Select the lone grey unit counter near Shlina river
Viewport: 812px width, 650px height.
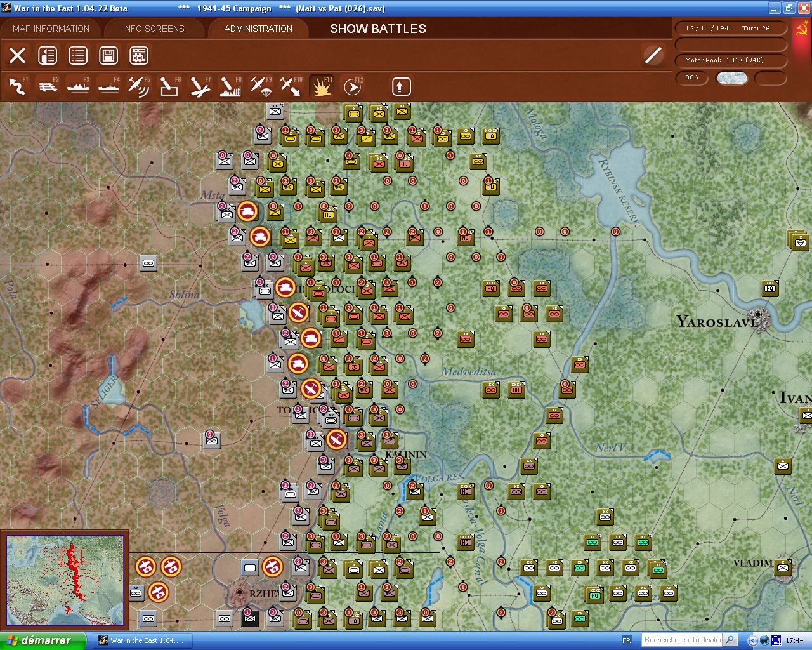[x=148, y=263]
